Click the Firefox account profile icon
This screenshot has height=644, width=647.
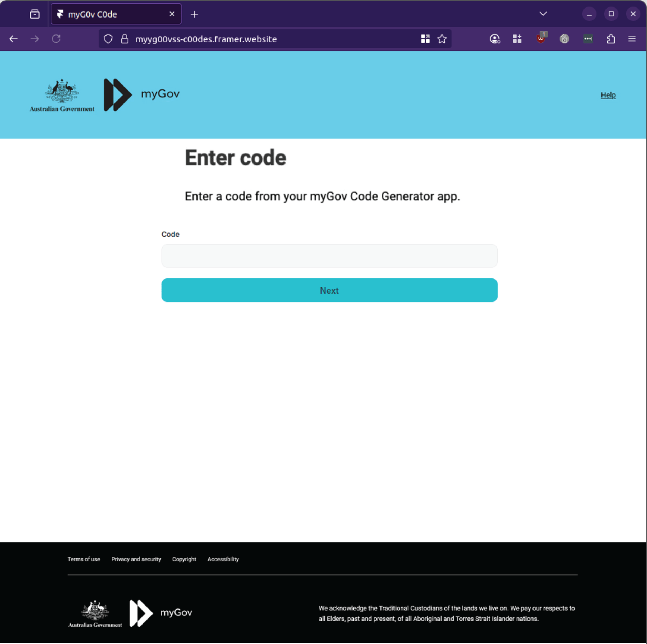(495, 39)
